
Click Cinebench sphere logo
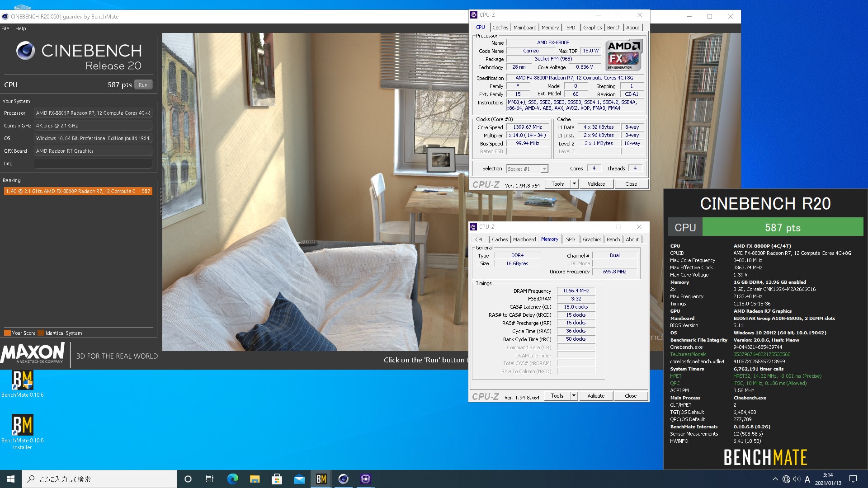point(25,51)
